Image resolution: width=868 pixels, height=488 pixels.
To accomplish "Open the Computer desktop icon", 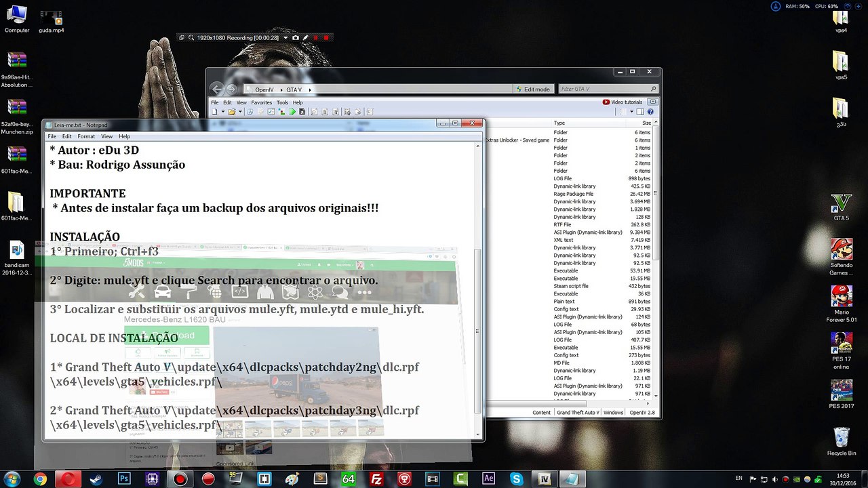I will [17, 19].
